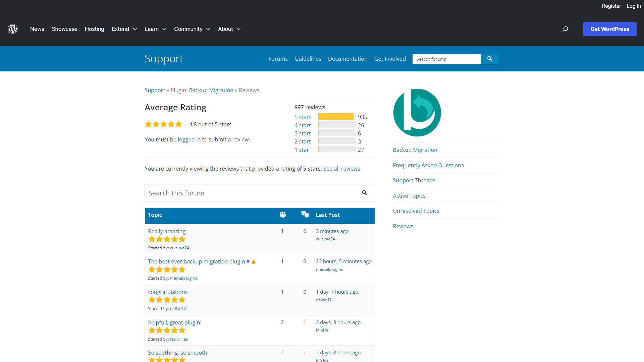Click the WordPress logo icon
The image size is (644, 362).
(13, 29)
